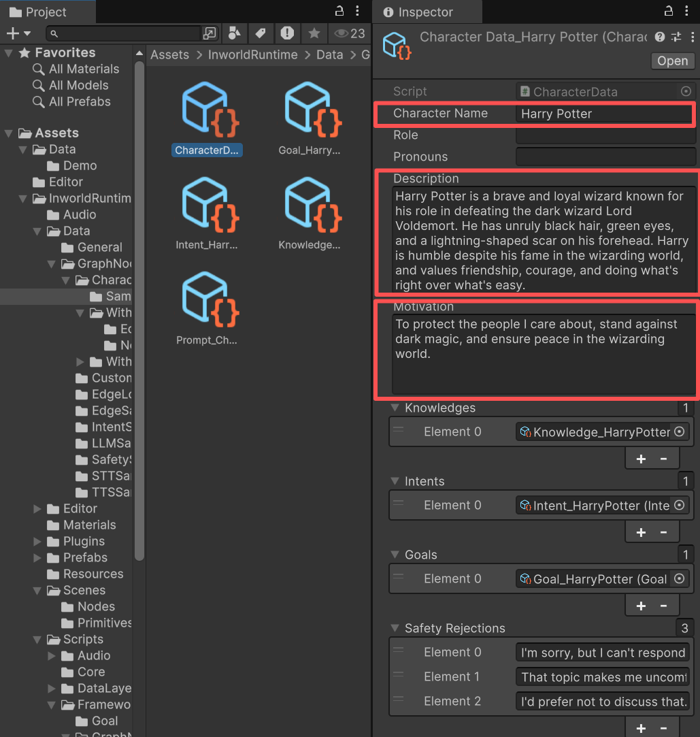Collapse the Knowledges list foldout
This screenshot has height=737, width=700.
[395, 408]
